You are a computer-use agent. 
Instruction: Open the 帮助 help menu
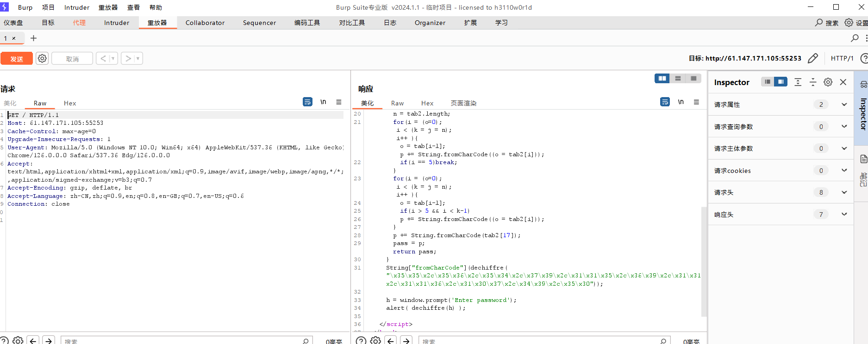[x=156, y=7]
